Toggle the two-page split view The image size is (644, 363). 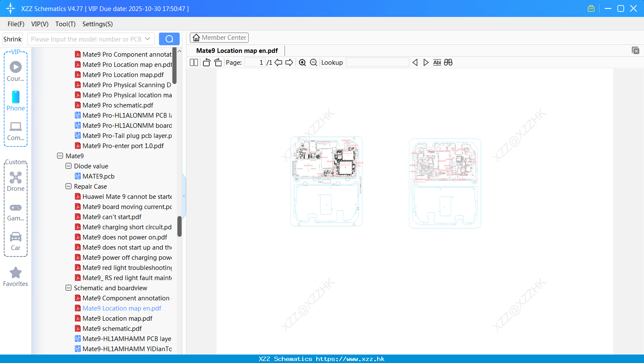(x=194, y=63)
